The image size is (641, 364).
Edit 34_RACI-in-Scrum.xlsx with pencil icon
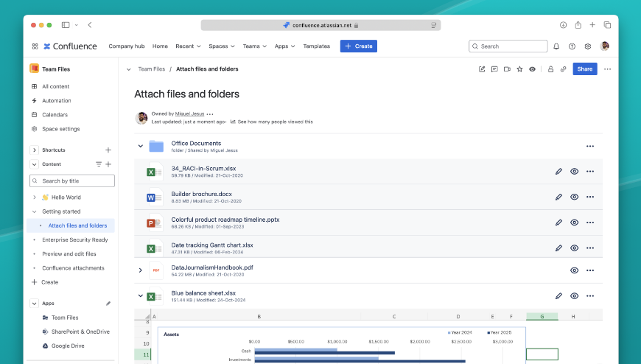tap(558, 172)
